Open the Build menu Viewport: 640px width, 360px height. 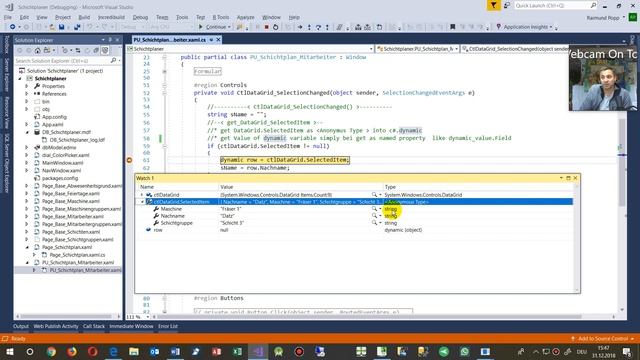pos(84,17)
